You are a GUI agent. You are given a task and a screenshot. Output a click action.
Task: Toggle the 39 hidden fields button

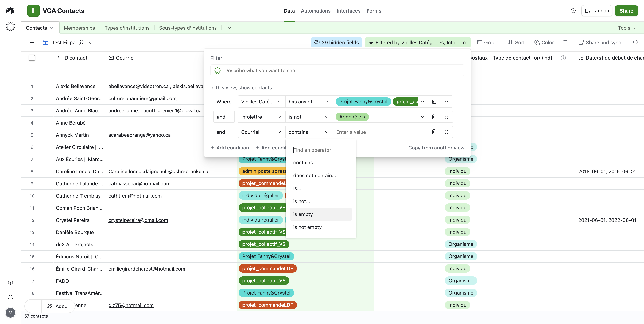click(336, 43)
